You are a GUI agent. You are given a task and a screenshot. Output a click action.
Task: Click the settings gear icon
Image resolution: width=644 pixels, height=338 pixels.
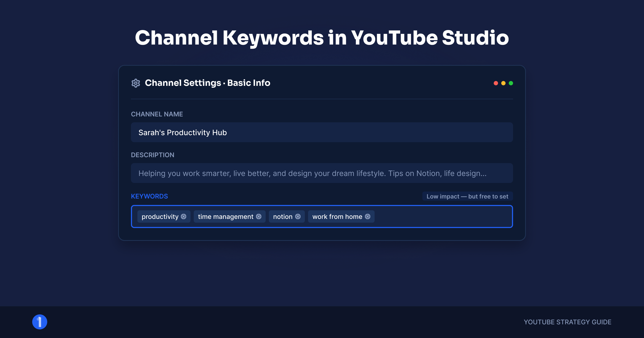coord(136,83)
